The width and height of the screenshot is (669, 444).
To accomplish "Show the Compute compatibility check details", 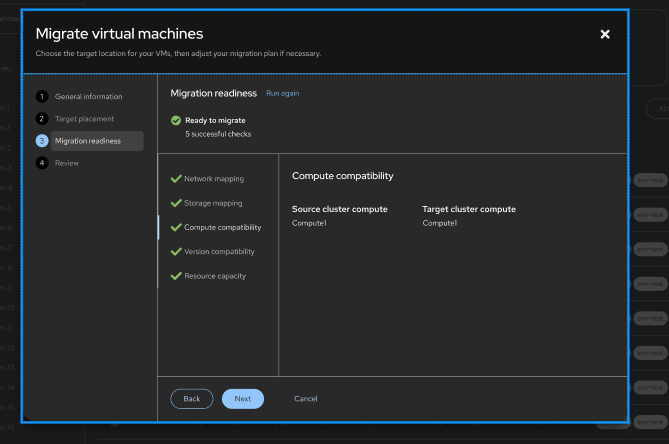I will pyautogui.click(x=222, y=228).
